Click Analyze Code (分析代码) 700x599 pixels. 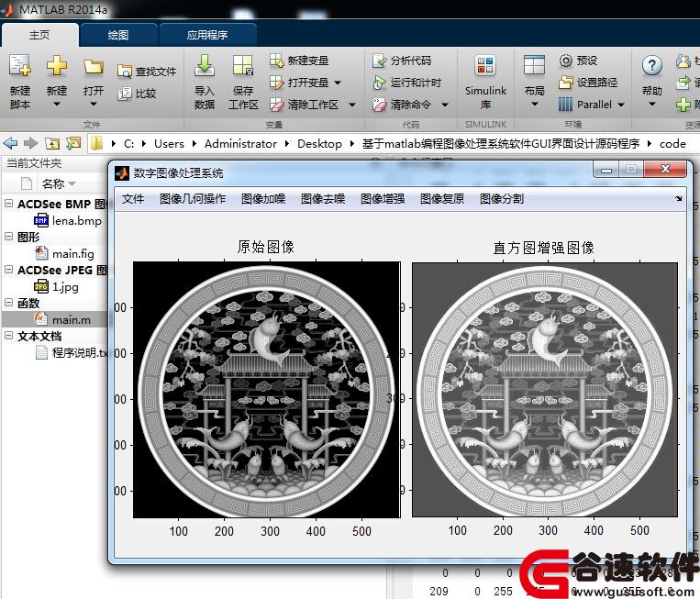coord(402,61)
